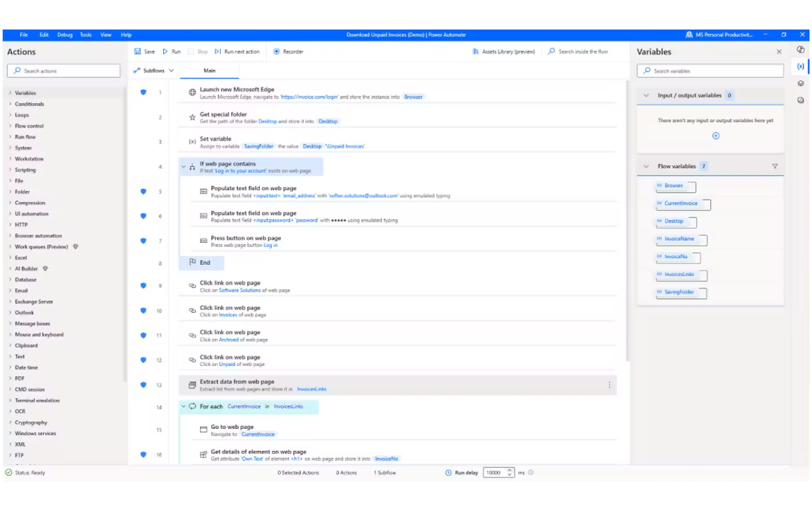Click the Run delay value field

coord(495,473)
